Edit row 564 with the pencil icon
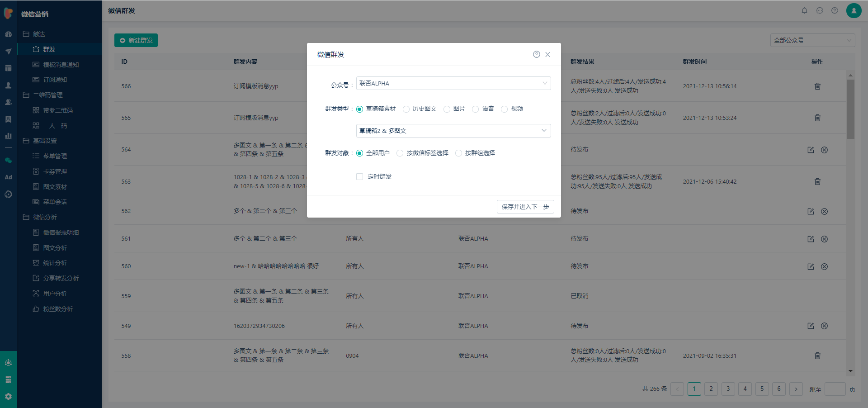The image size is (868, 408). [x=811, y=150]
